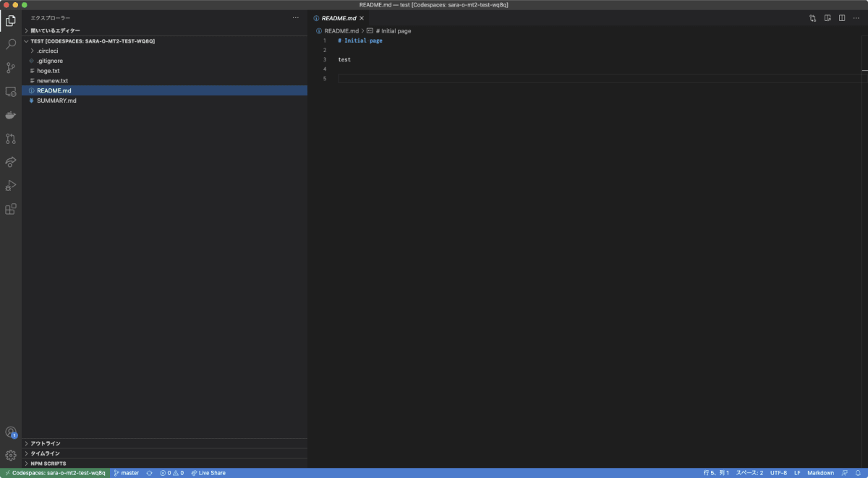Screen dimensions: 868x478
Task: Click line number 4 in the gutter
Action: click(325, 69)
